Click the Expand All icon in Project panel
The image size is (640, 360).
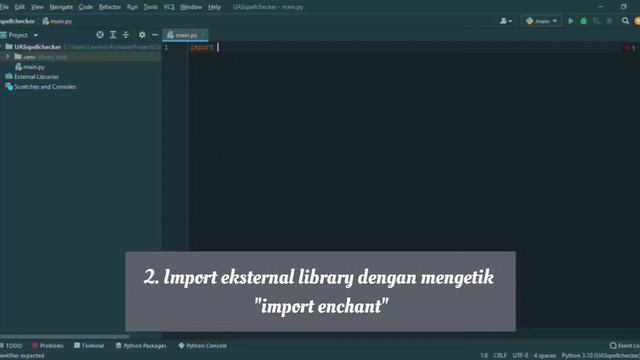[x=113, y=35]
